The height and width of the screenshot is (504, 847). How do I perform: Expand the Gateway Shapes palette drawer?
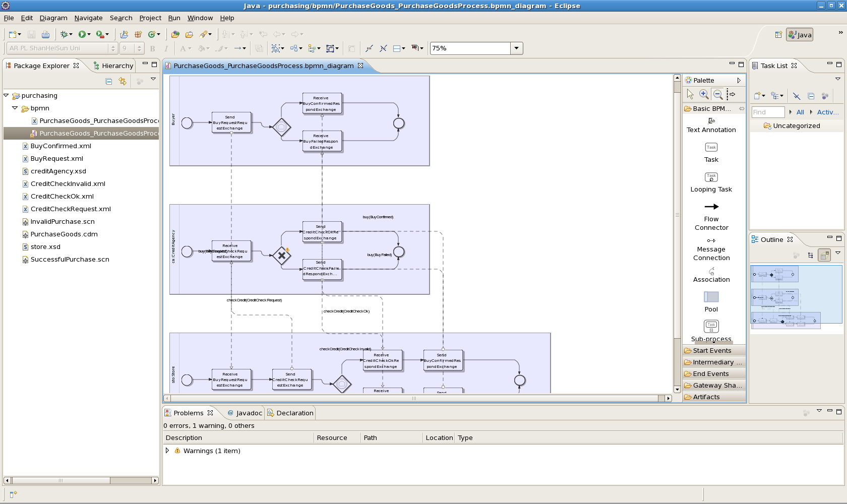tap(714, 386)
